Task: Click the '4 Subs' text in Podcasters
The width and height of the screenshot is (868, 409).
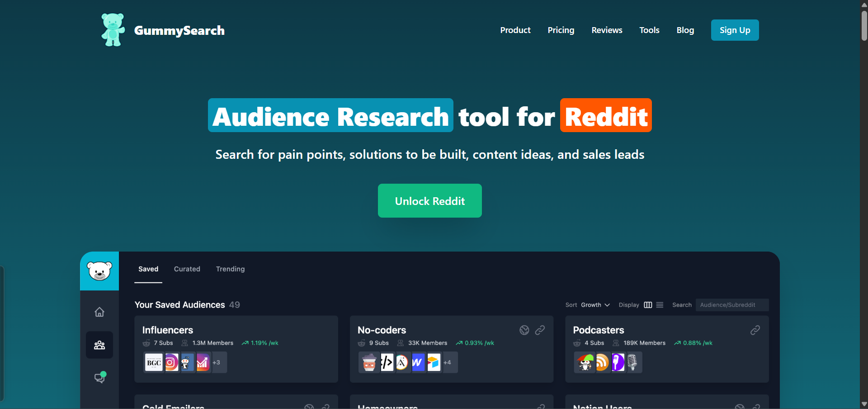Action: pyautogui.click(x=594, y=343)
